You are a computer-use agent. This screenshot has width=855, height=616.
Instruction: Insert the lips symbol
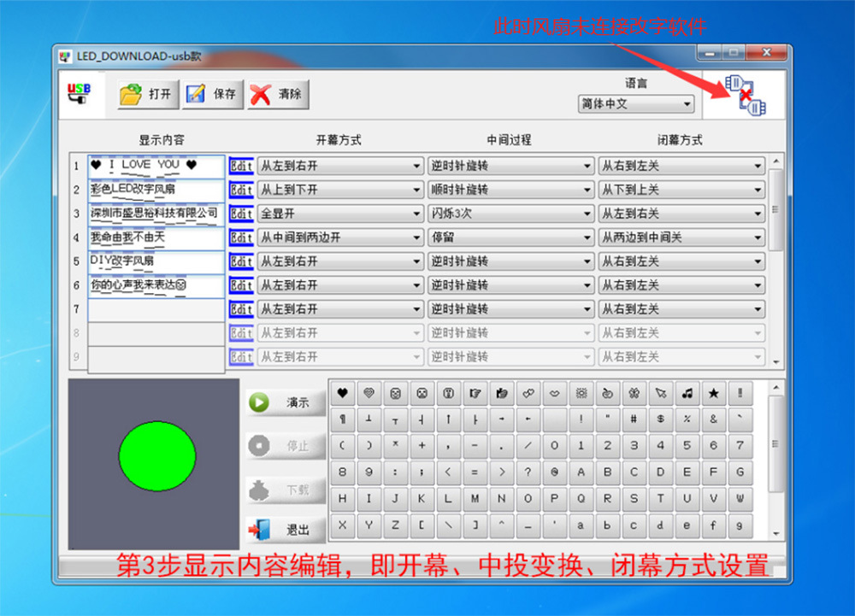555,393
